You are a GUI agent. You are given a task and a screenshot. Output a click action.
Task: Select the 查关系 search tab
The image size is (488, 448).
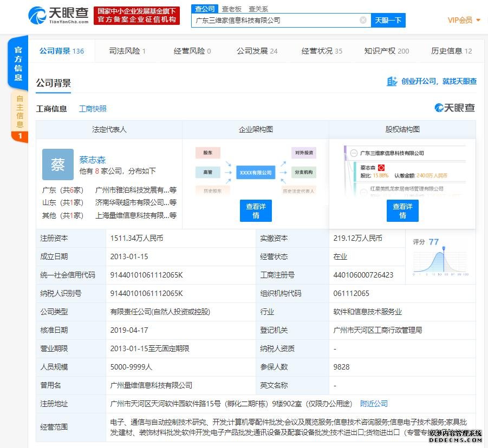click(258, 9)
